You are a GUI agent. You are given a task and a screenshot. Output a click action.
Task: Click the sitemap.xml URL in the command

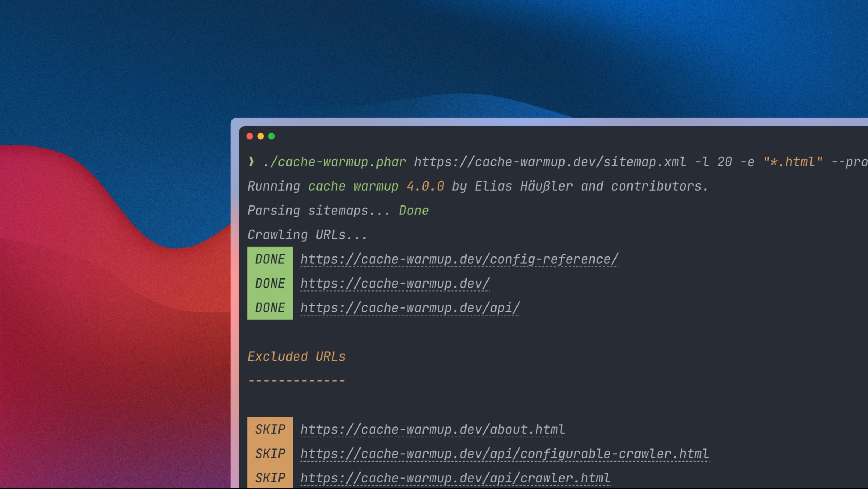550,162
